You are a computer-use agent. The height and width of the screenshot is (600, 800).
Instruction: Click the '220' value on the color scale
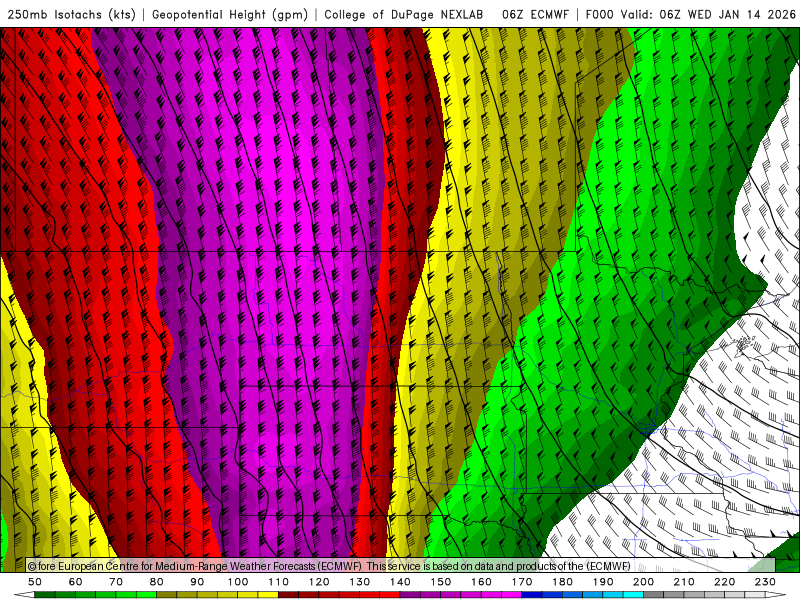(x=724, y=582)
